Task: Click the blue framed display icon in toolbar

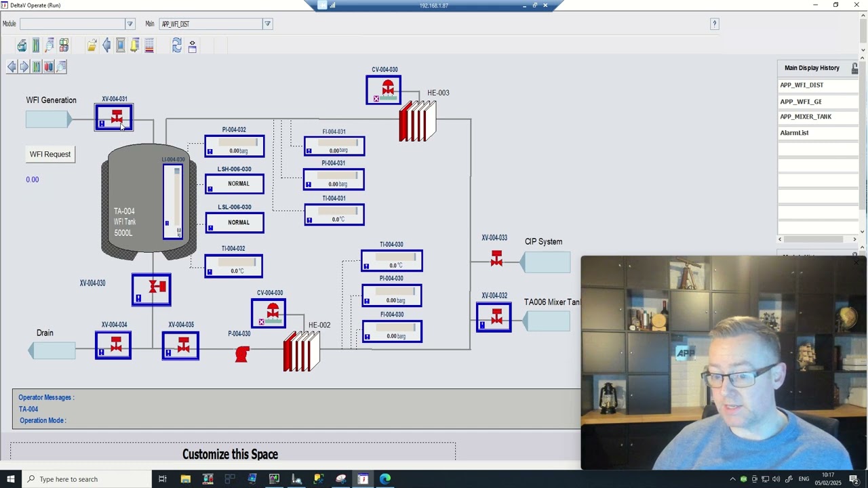Action: (121, 45)
